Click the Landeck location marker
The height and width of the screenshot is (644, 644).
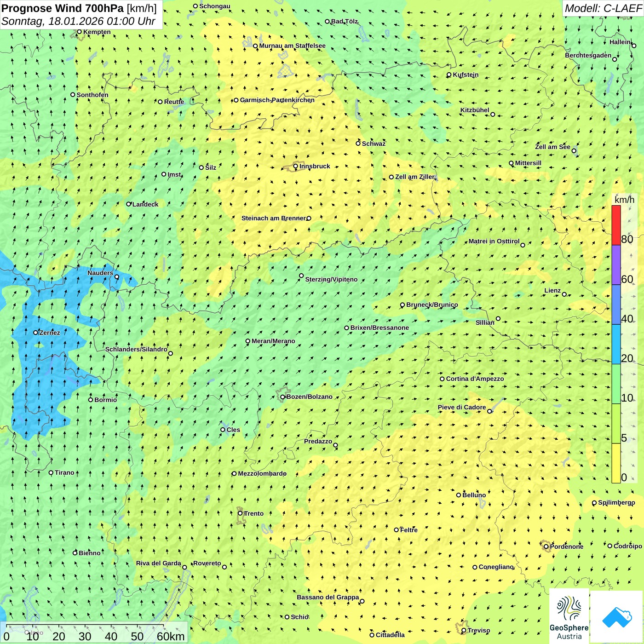coord(129,204)
